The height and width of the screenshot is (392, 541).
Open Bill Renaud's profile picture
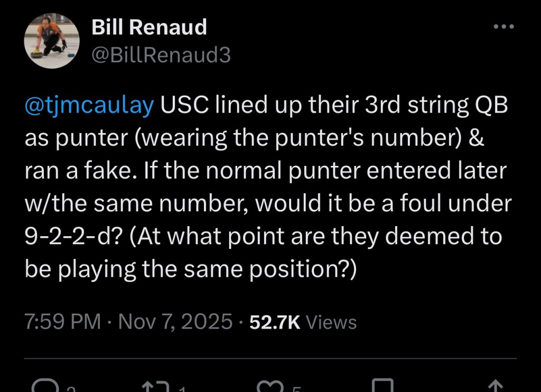tap(52, 41)
